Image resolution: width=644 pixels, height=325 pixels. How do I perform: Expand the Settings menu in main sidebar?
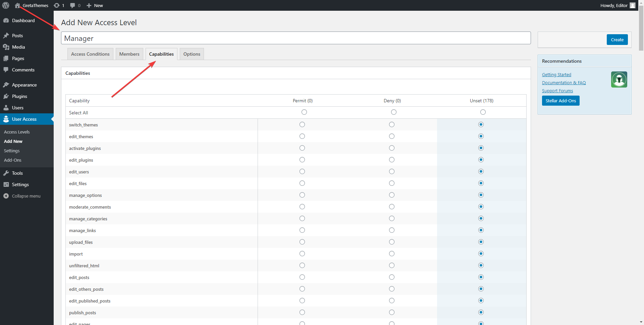tap(20, 184)
